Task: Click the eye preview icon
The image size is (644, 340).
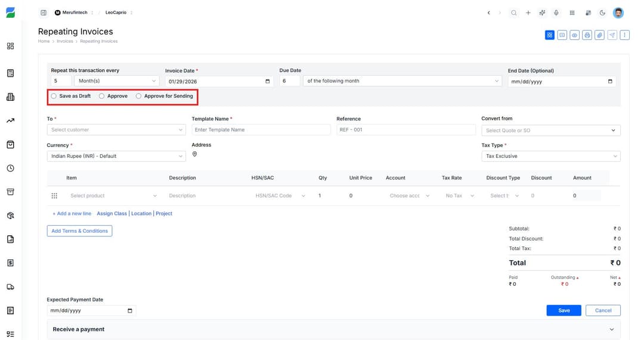Action: point(575,35)
